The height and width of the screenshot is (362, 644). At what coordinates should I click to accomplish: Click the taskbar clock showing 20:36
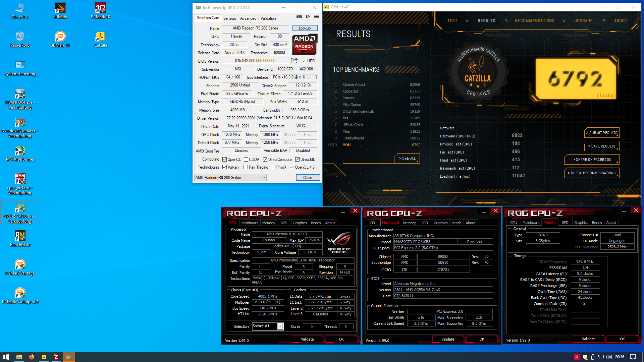pos(620,357)
